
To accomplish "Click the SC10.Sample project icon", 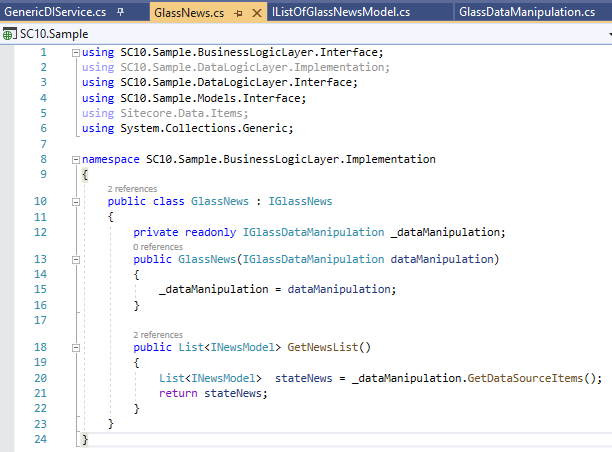I will 9,34.
